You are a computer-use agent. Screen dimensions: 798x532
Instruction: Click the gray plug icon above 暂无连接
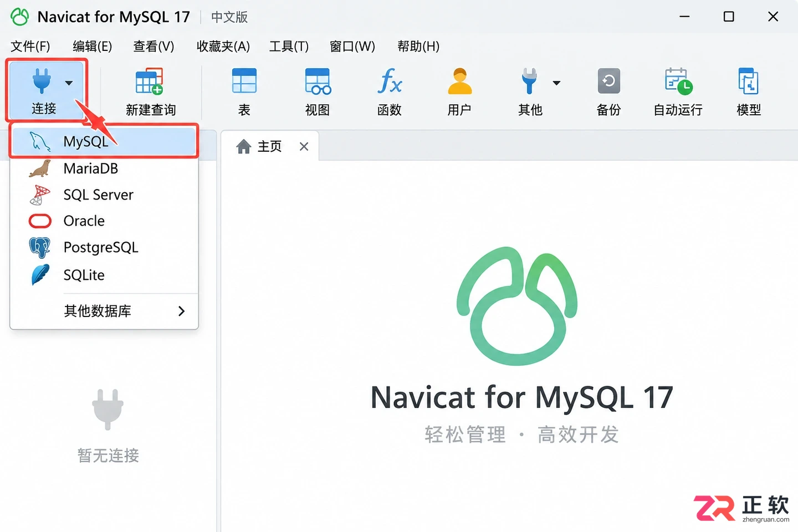point(108,410)
